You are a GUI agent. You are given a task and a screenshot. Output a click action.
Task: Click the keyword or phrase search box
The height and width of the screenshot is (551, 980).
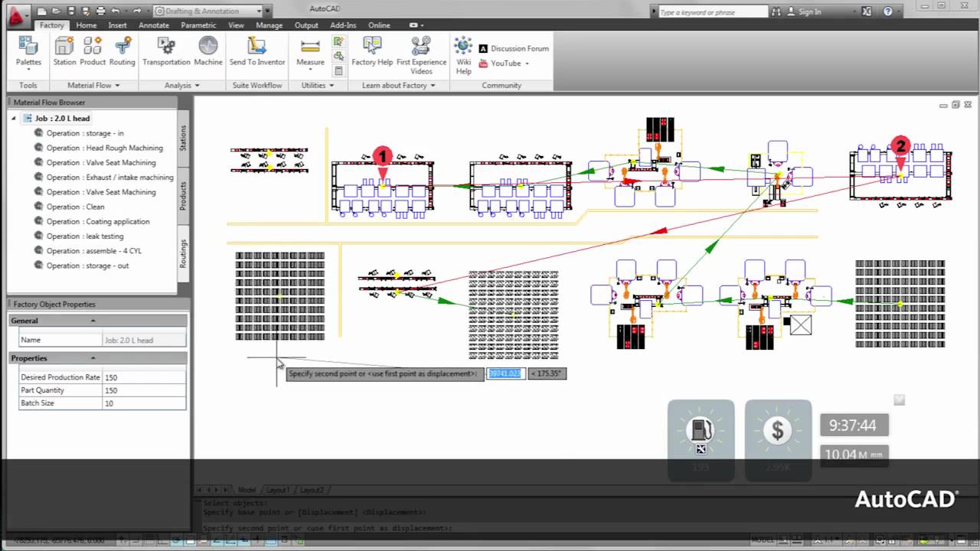point(712,11)
